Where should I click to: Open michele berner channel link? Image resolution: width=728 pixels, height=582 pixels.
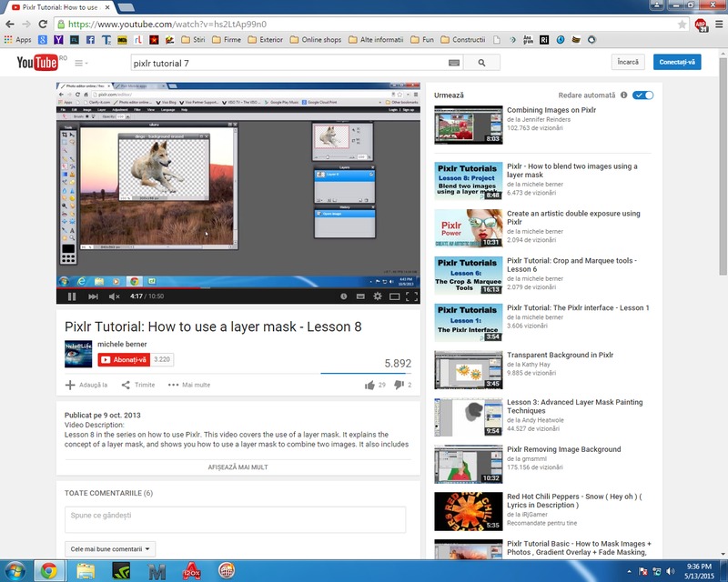pyautogui.click(x=122, y=345)
